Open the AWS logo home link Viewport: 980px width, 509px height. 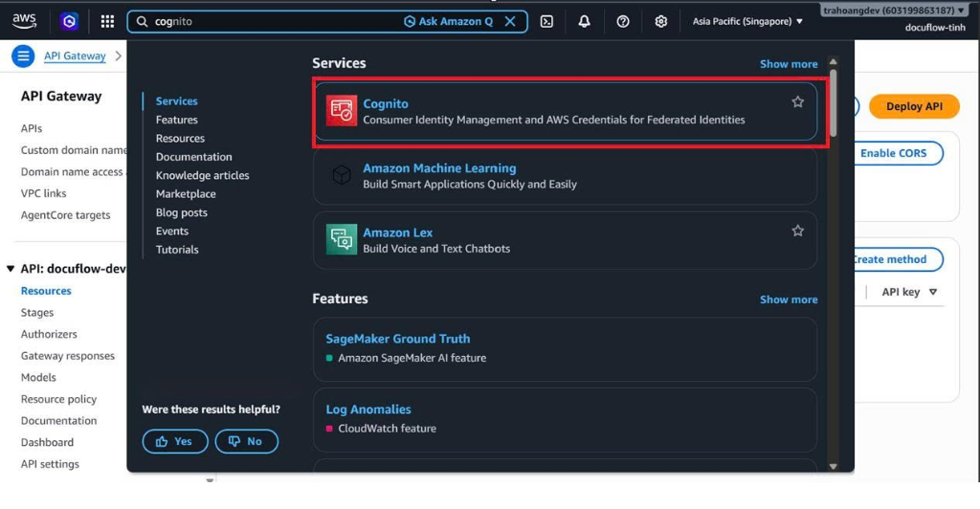(24, 21)
